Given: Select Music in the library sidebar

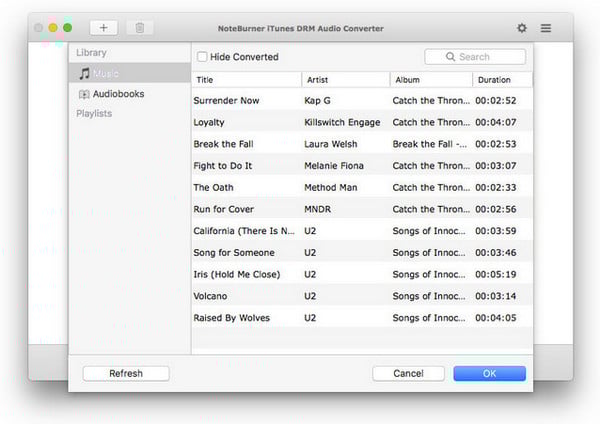Looking at the screenshot, I should (130, 73).
